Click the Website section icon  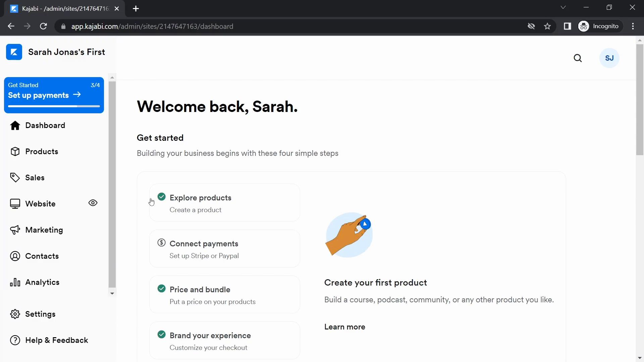pyautogui.click(x=14, y=204)
